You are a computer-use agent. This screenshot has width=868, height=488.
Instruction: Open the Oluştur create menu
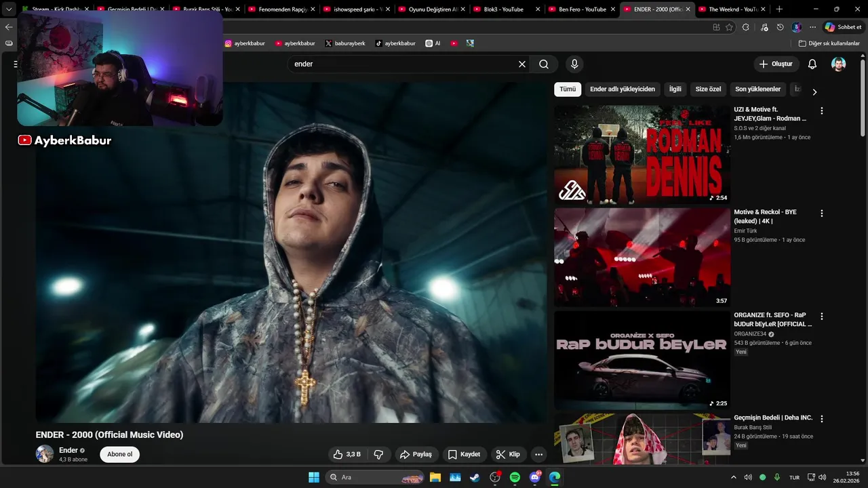click(776, 64)
